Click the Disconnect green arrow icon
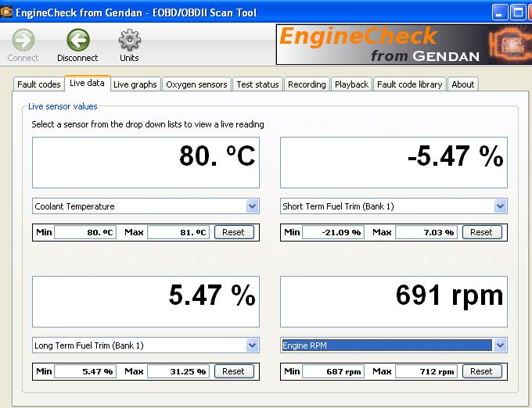Viewport: 532px width, 408px height. pos(78,40)
